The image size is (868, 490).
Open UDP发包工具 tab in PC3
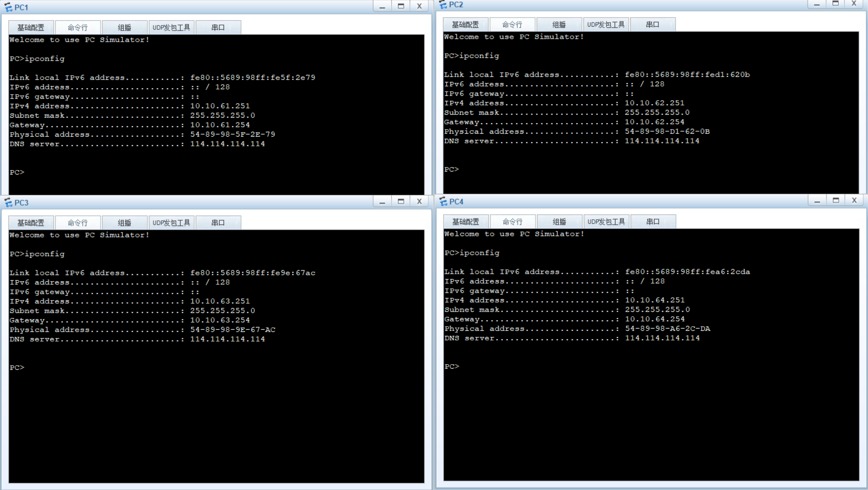[171, 223]
